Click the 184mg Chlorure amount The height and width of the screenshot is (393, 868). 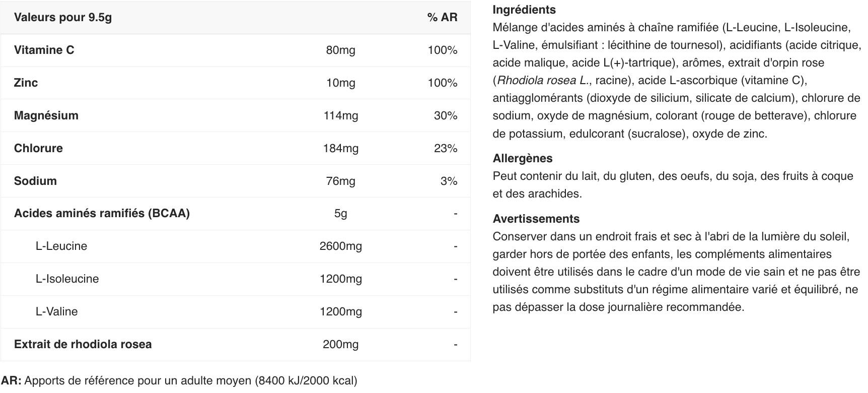340,148
